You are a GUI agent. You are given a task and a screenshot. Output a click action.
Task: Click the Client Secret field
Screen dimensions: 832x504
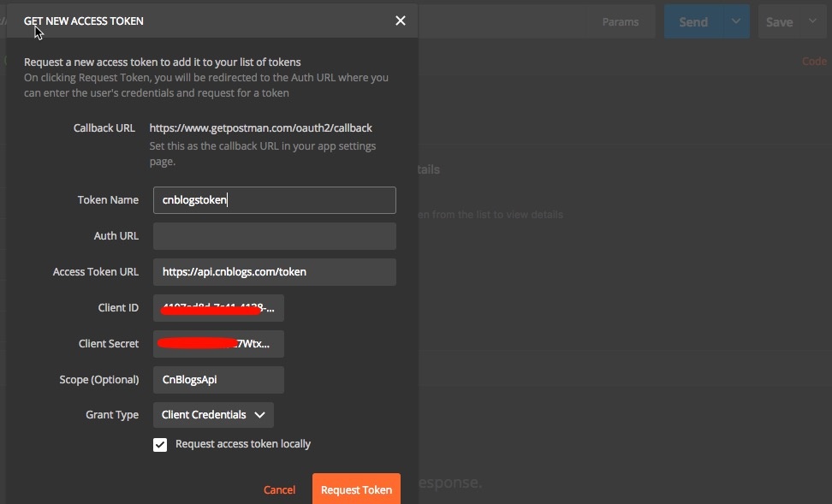click(218, 344)
